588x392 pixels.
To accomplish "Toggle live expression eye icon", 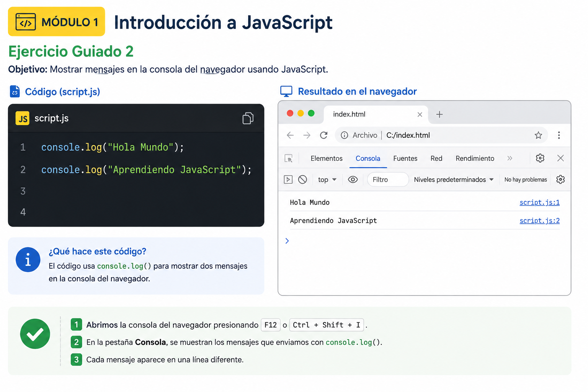I will tap(353, 180).
